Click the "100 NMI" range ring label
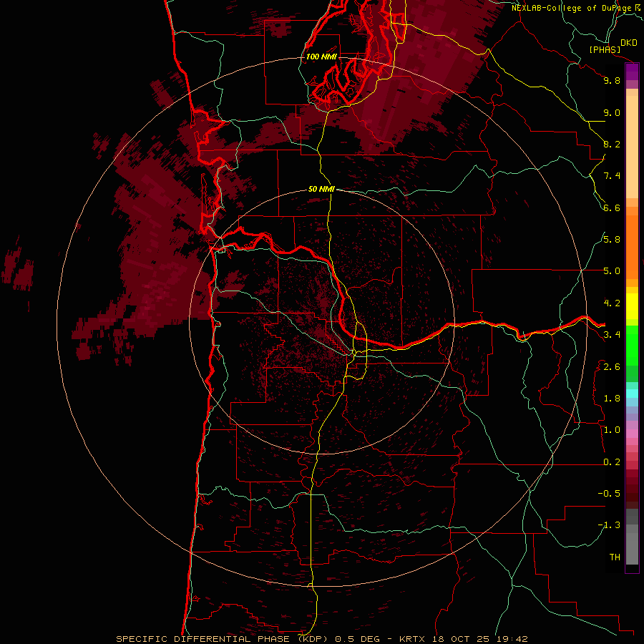The width and height of the screenshot is (644, 644). pyautogui.click(x=321, y=57)
